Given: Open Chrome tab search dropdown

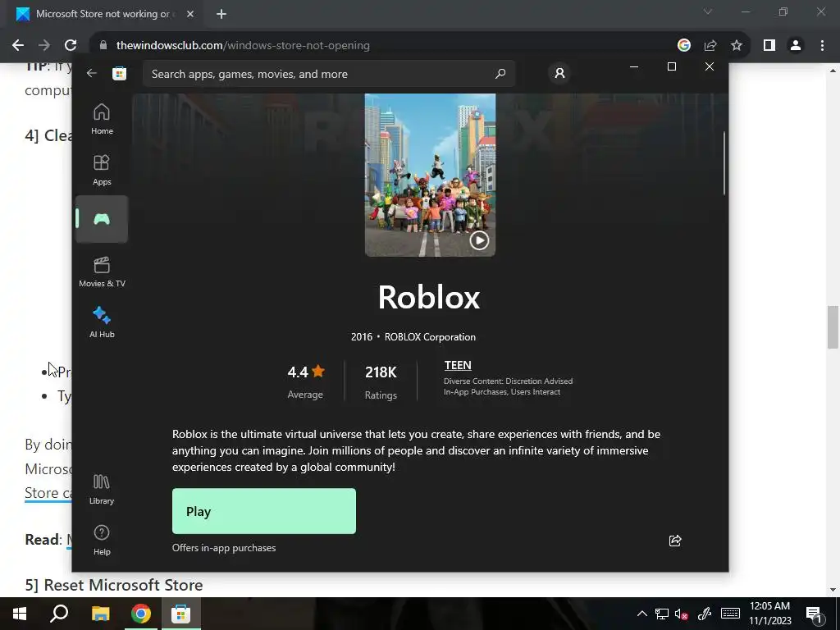Looking at the screenshot, I should [707, 11].
